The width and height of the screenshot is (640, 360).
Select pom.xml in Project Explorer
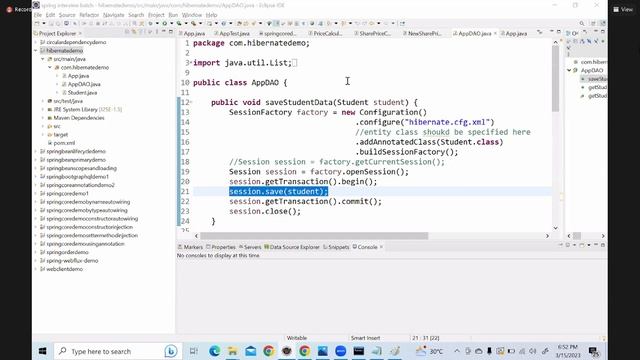click(64, 143)
